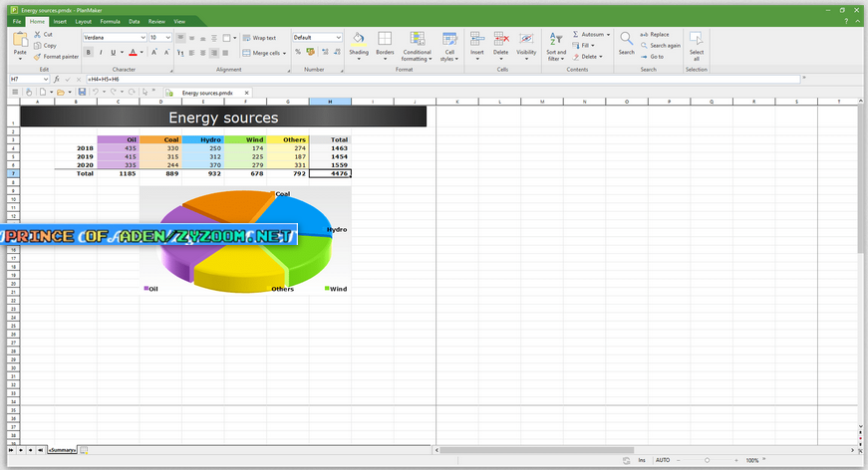Viewport: 868px width, 470px height.
Task: Click the formula bar input field
Action: pos(442,79)
